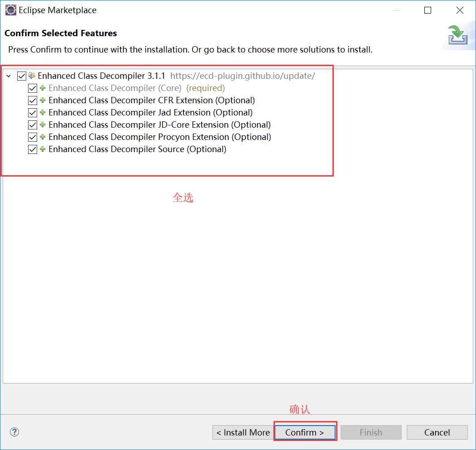Click the green plus icon of Procyon Extension
Image resolution: width=476 pixels, height=450 pixels.
(43, 137)
